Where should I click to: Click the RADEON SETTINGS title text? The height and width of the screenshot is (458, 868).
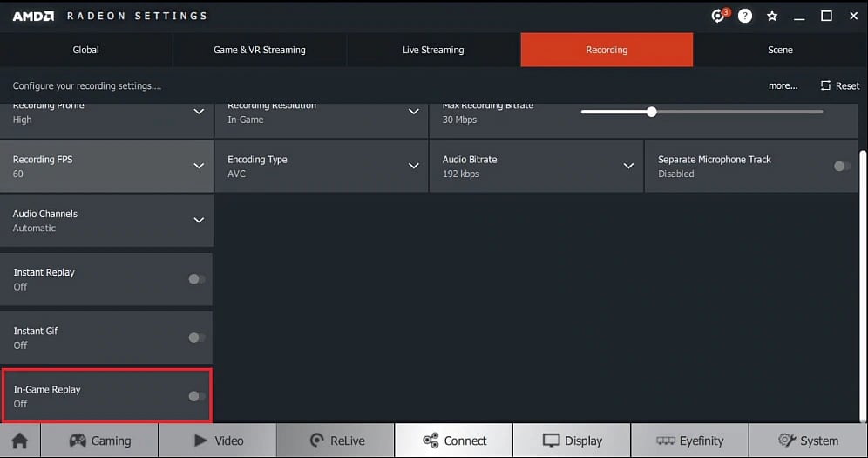point(137,16)
